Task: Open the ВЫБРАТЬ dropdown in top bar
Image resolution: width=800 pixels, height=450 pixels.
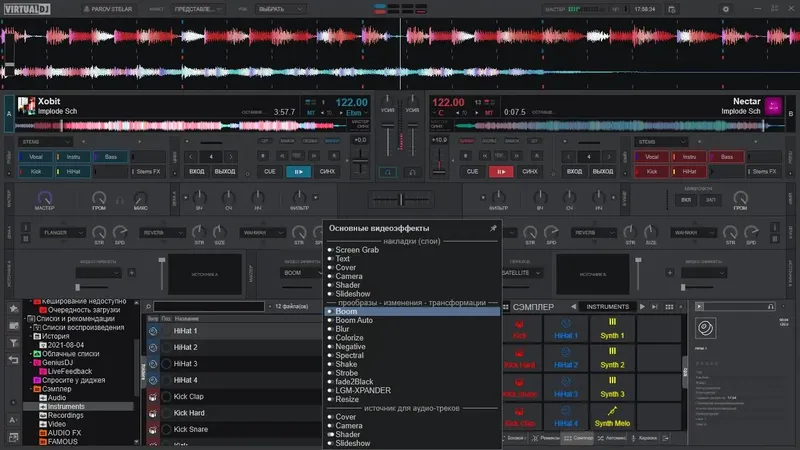Action: tap(280, 9)
